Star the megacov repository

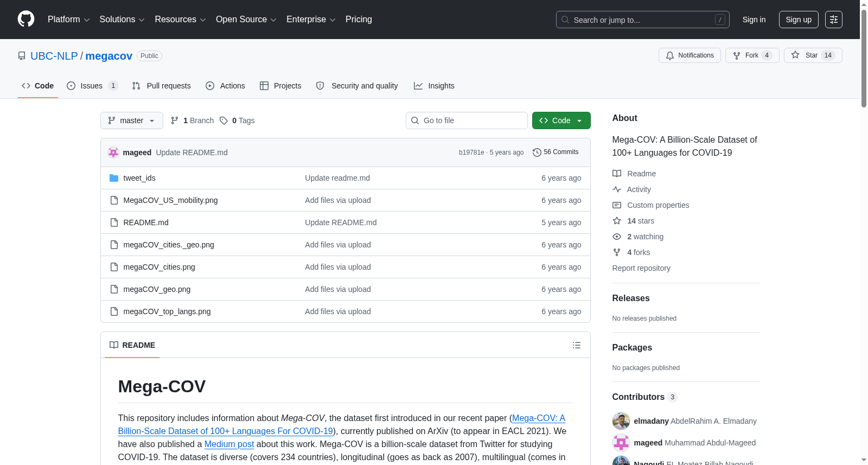[x=813, y=55]
